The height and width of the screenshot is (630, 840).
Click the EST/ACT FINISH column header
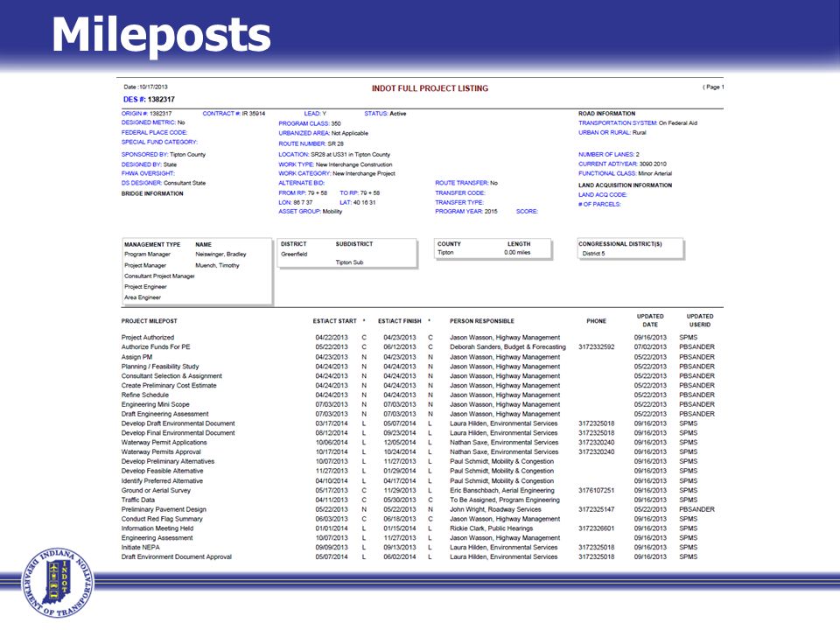click(x=400, y=321)
